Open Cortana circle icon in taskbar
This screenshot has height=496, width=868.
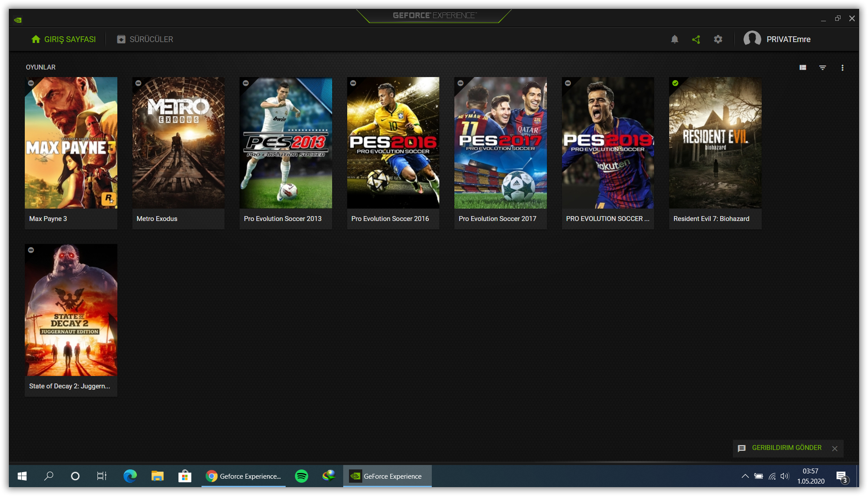pos(75,476)
